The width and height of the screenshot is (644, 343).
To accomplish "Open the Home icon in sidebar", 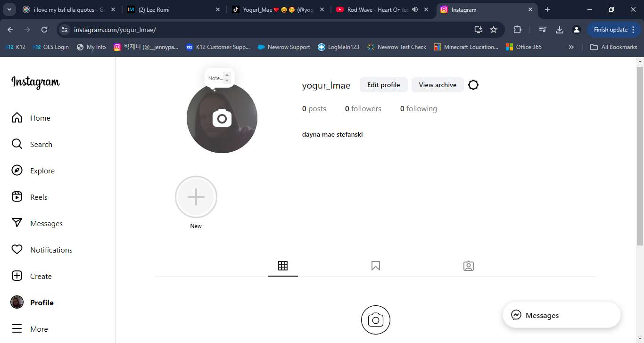I will pyautogui.click(x=17, y=118).
